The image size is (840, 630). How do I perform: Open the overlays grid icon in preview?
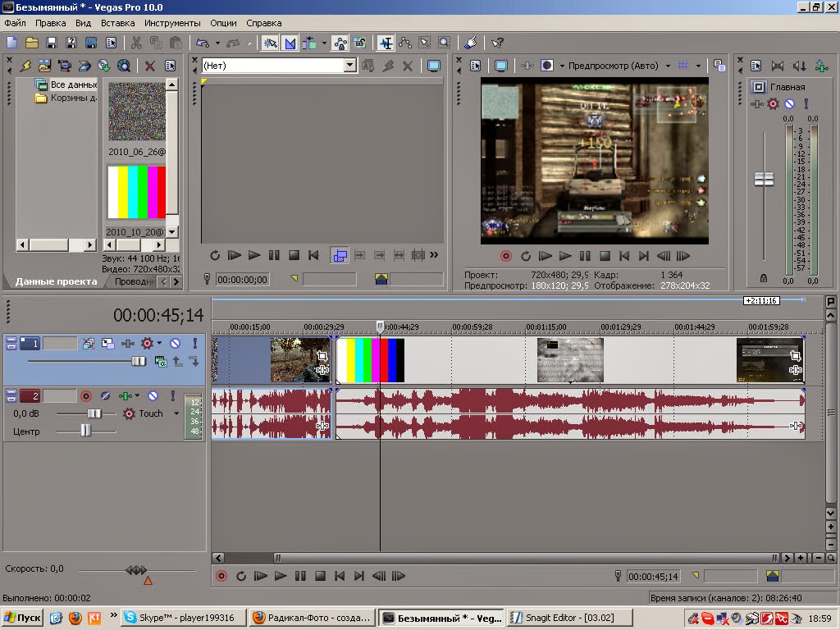[x=682, y=66]
